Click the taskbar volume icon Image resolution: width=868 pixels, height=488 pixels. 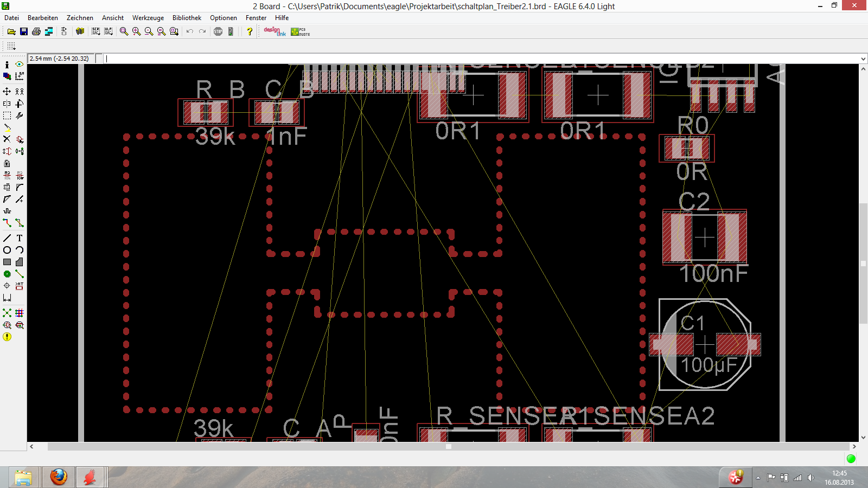pos(811,478)
